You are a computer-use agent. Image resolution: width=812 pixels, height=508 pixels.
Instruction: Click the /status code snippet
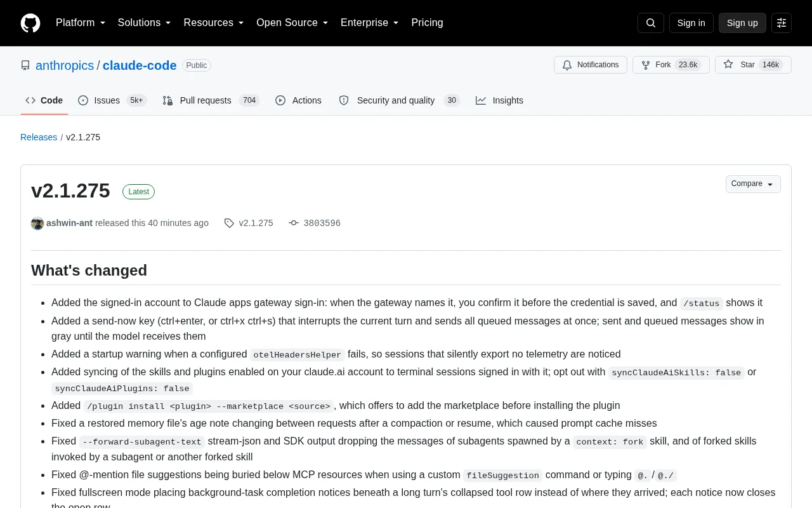tap(702, 304)
